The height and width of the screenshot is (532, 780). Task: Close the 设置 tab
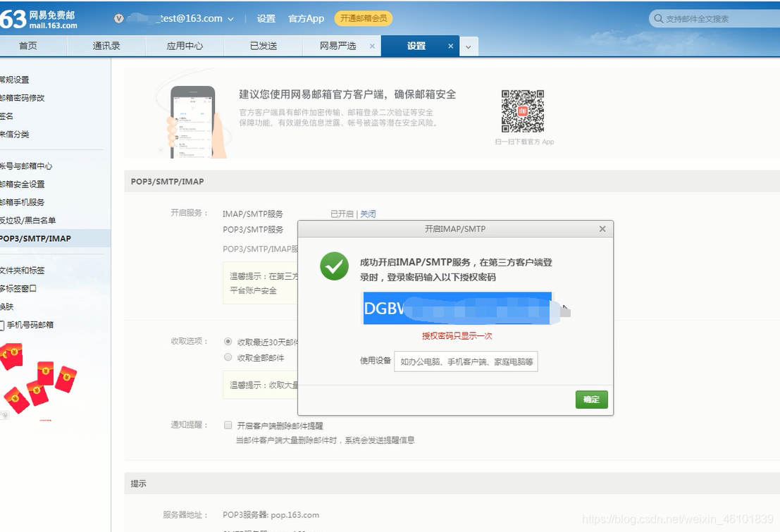click(x=451, y=46)
